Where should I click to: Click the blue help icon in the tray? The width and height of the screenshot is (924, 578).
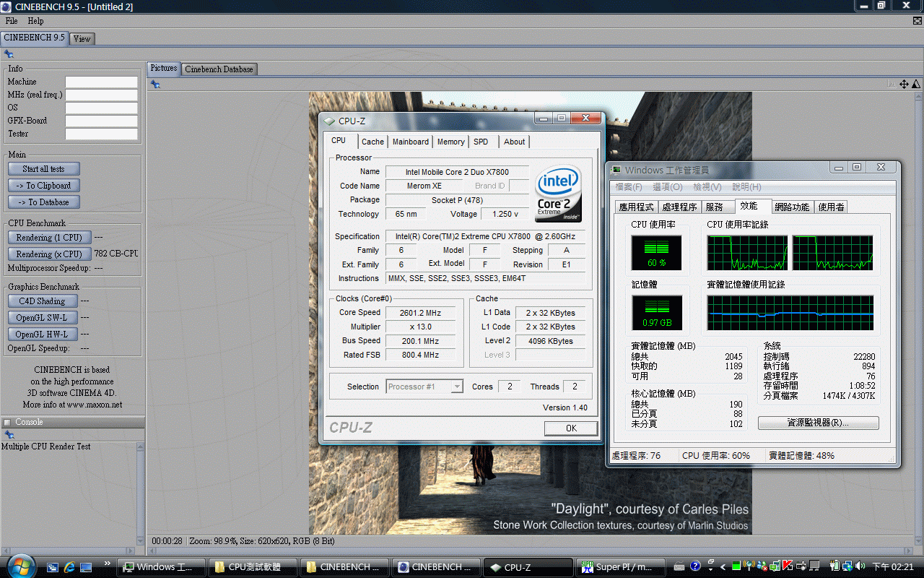point(696,566)
